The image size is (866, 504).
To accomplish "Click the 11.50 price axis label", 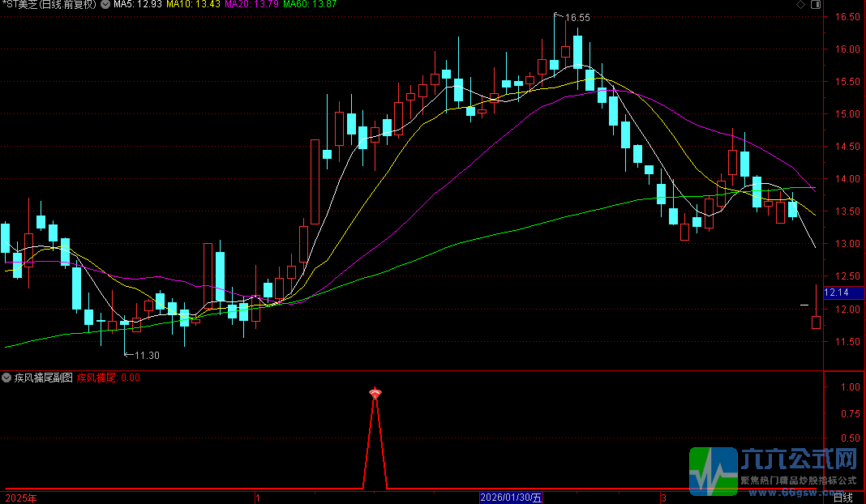I will click(x=847, y=342).
